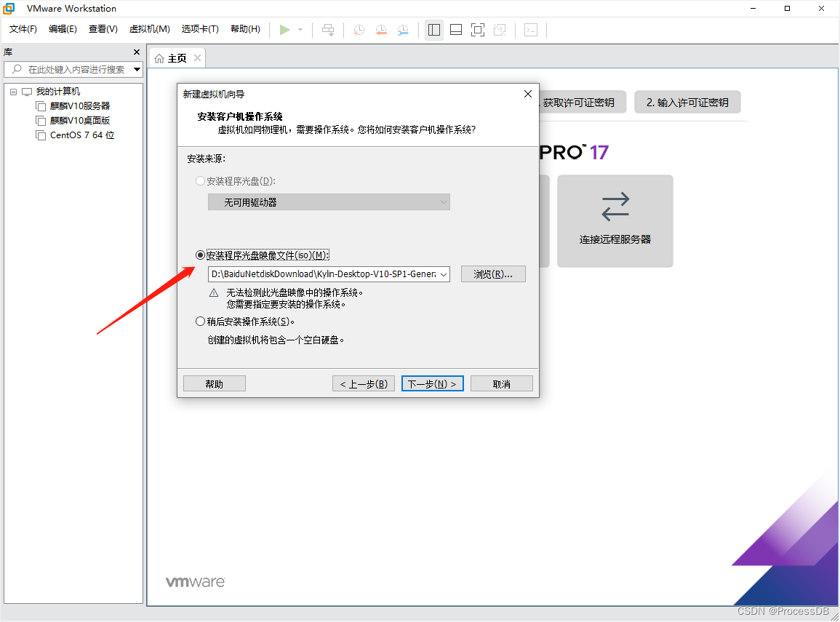This screenshot has height=622, width=840.
Task: Collapse the 我的计算机 tree node
Action: click(x=13, y=92)
